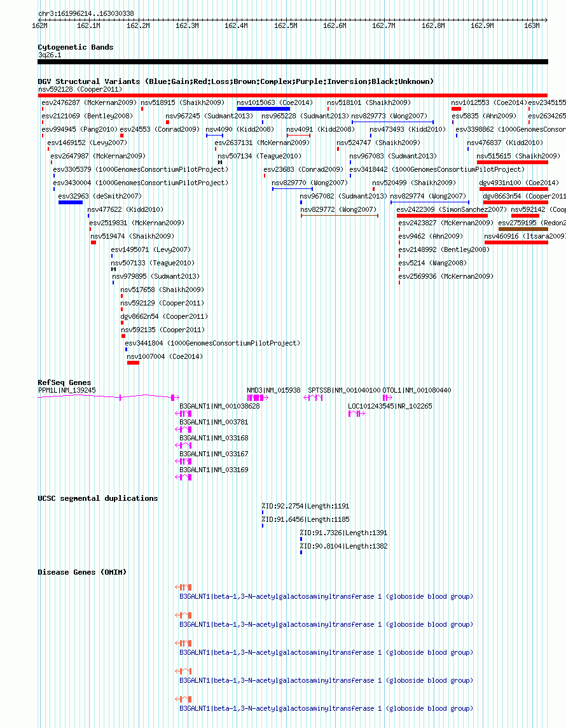Image resolution: width=566 pixels, height=728 pixels.
Task: Open PPM1L|NM_139245 gene label
Action: [67, 391]
